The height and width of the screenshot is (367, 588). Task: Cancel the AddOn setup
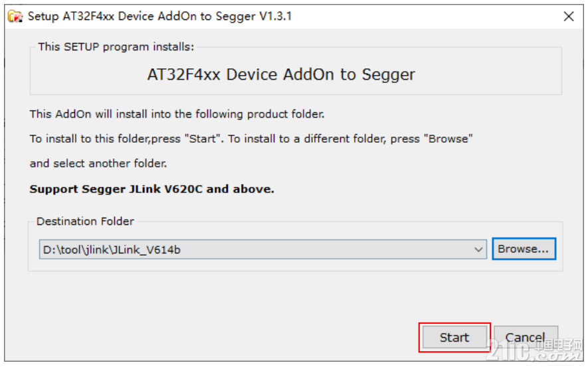[526, 337]
